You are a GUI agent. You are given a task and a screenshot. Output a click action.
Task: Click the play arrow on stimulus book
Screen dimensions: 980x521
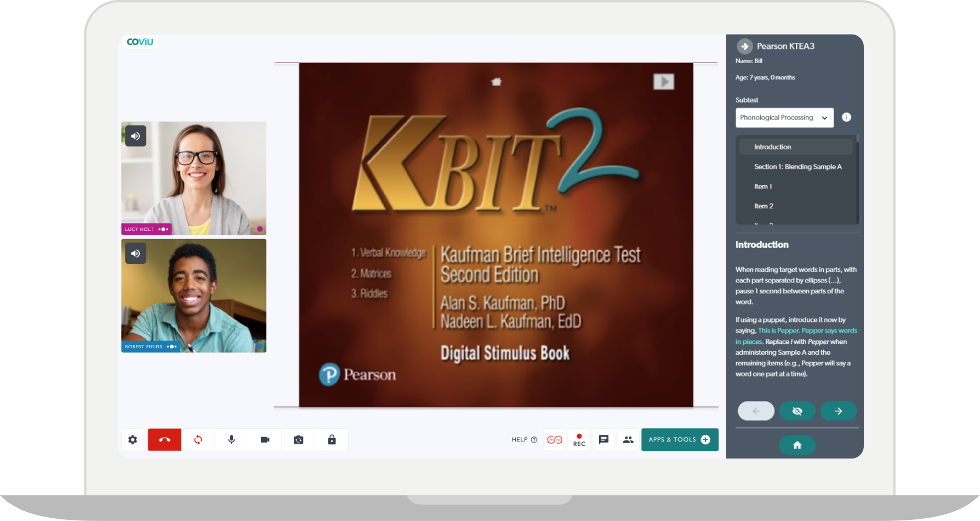click(664, 82)
